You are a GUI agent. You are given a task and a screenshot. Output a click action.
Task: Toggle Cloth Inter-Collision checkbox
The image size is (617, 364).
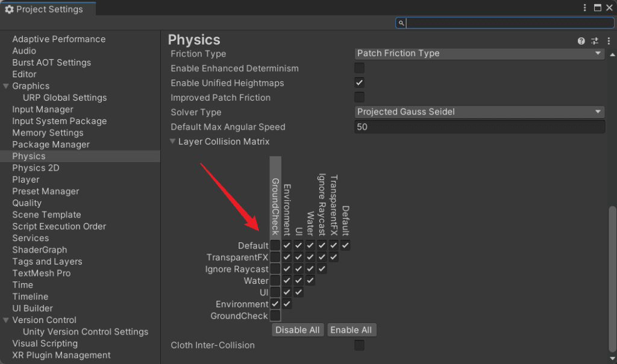click(x=359, y=345)
